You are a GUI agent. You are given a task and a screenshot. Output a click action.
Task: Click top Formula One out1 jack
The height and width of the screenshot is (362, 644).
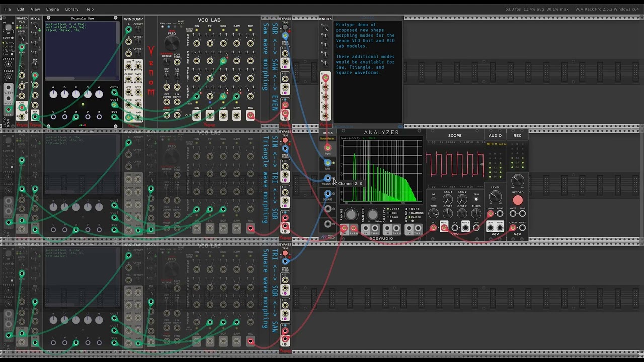[x=114, y=104]
